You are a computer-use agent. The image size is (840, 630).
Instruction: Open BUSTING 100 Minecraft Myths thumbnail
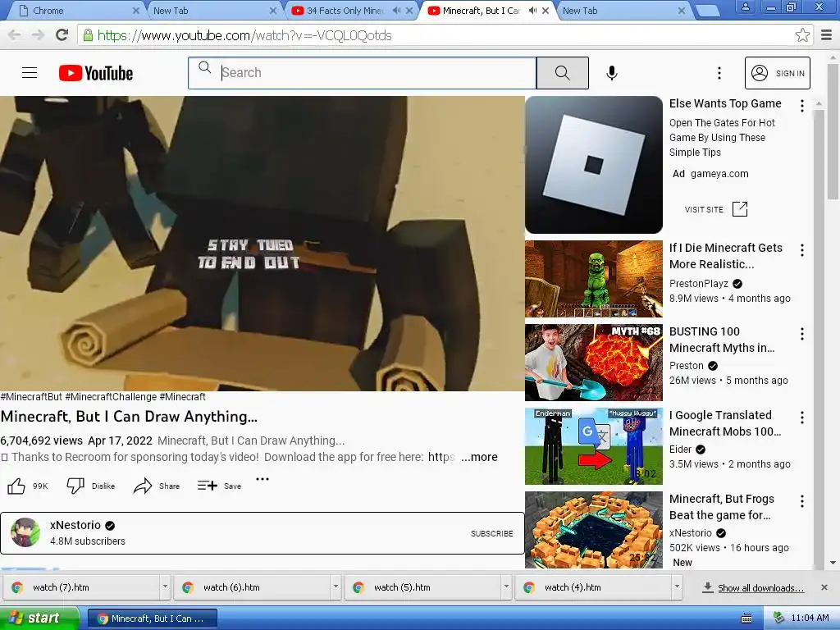(x=594, y=362)
